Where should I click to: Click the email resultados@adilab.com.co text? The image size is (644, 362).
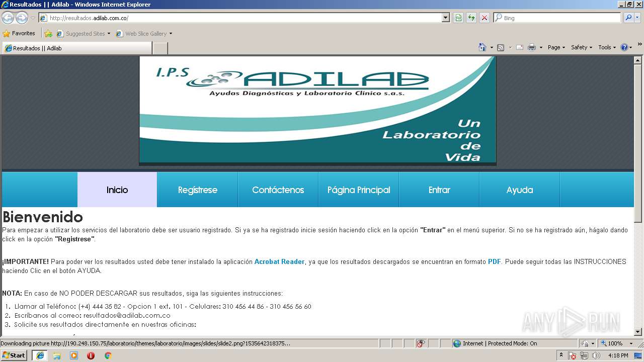point(127,316)
